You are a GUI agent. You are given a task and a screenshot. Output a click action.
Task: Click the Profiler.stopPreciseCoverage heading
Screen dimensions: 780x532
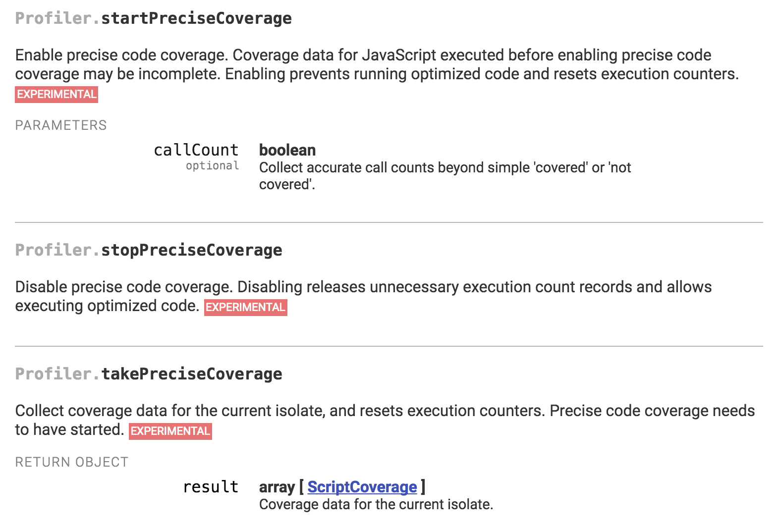coord(149,250)
